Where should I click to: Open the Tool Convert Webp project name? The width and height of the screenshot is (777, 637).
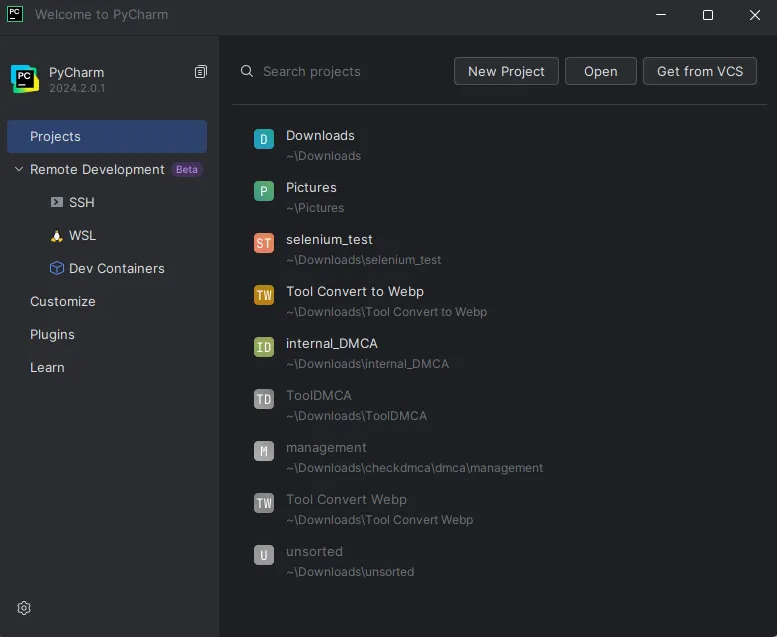[x=346, y=500]
